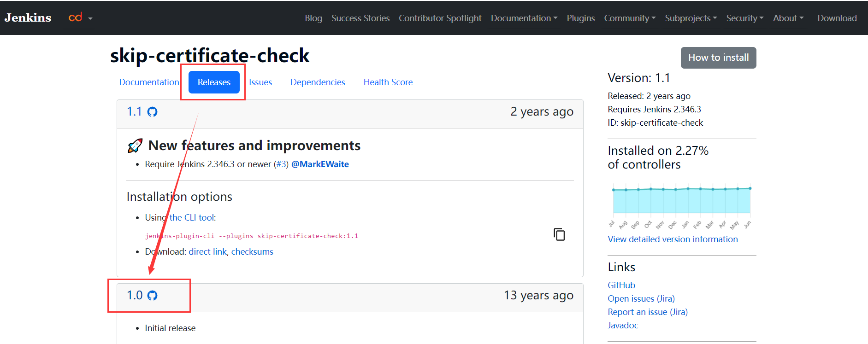The height and width of the screenshot is (344, 868).
Task: Click the 'ID: skip-certificate-check' text
Action: (x=655, y=122)
